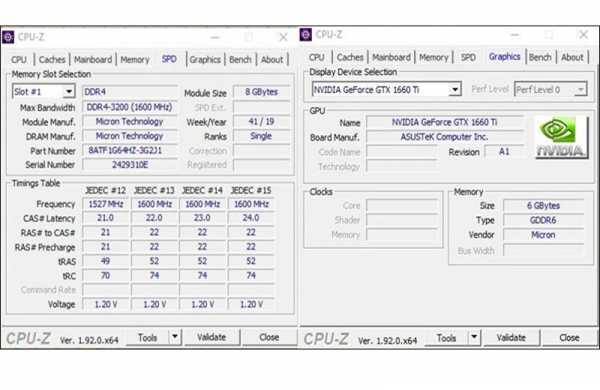This screenshot has height=390, width=600.
Task: Open Mainboard tab in left window
Action: [93, 60]
